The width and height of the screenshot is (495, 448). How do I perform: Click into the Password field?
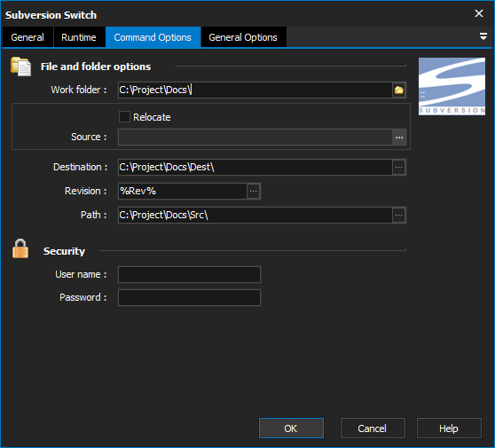tap(190, 298)
